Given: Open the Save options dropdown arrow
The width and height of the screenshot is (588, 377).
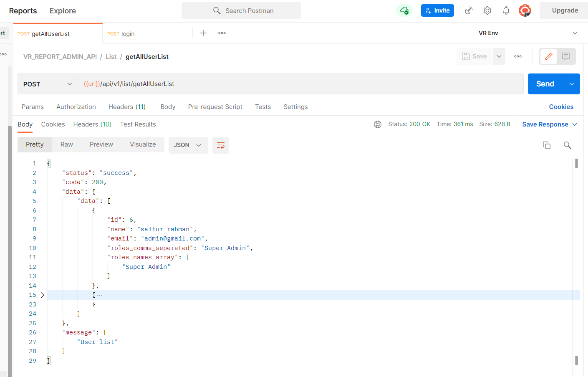Looking at the screenshot, I should coord(499,56).
